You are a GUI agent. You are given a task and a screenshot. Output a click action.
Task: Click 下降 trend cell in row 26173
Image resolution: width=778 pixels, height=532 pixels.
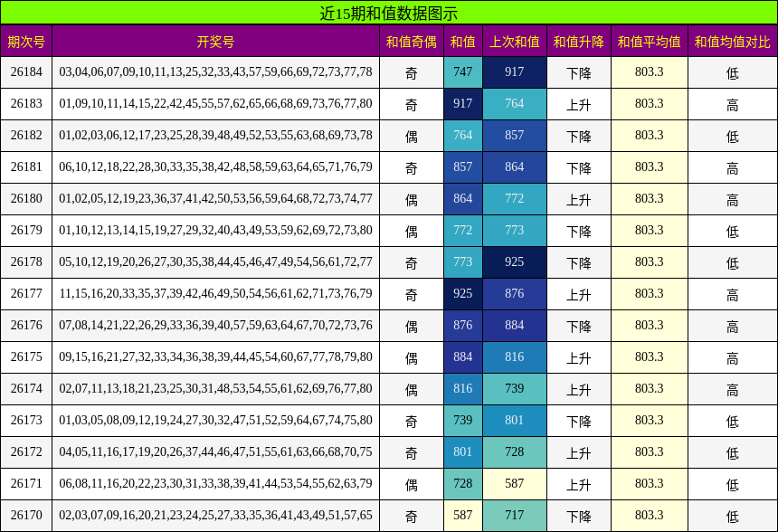pyautogui.click(x=579, y=421)
